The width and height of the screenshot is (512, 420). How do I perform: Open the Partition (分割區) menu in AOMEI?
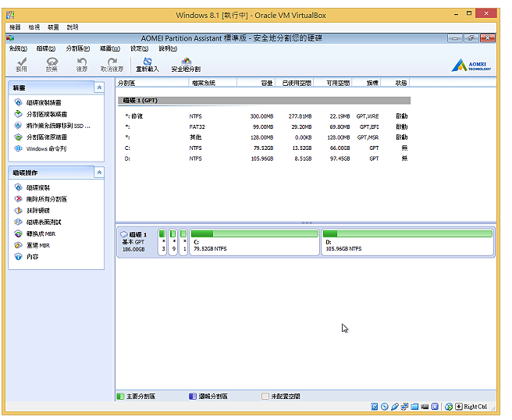(78, 48)
